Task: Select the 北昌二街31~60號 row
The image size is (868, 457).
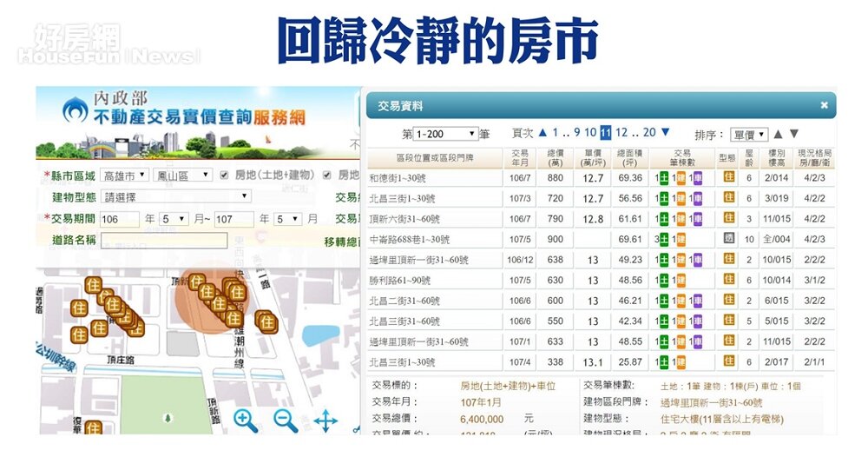Action: click(602, 301)
